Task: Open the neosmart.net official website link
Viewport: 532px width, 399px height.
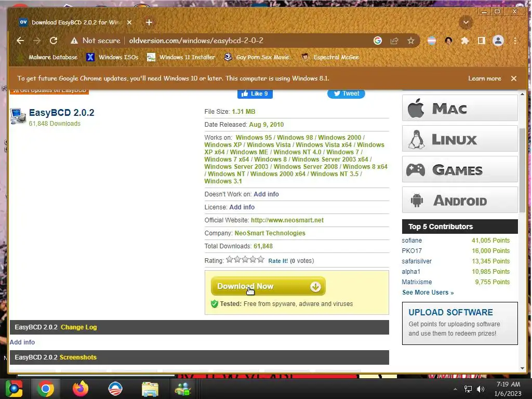Action: pos(287,220)
